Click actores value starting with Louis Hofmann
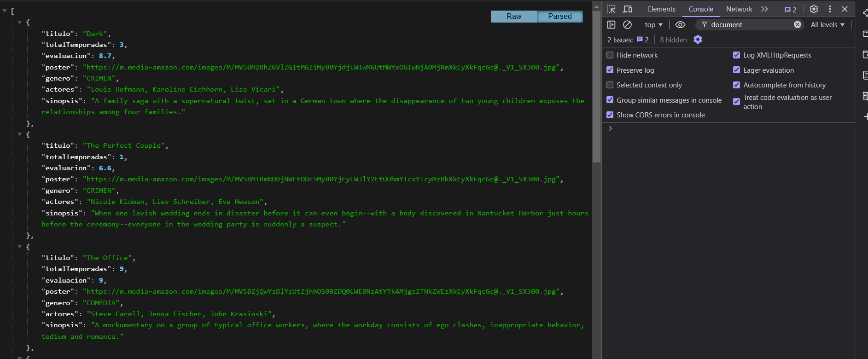The height and width of the screenshot is (359, 868). pyautogui.click(x=183, y=89)
